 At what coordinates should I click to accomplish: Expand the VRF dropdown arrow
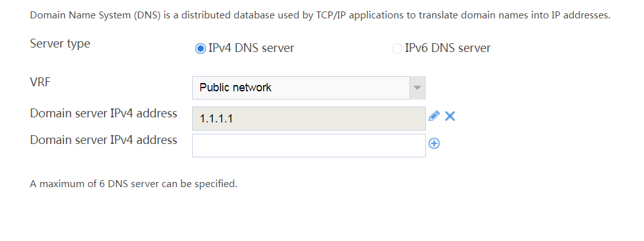[x=418, y=88]
